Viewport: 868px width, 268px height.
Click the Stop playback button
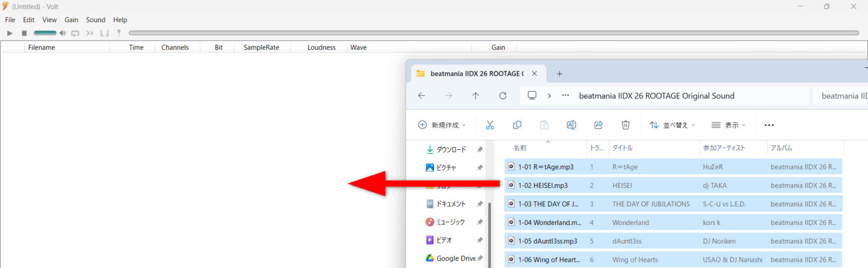coord(24,33)
